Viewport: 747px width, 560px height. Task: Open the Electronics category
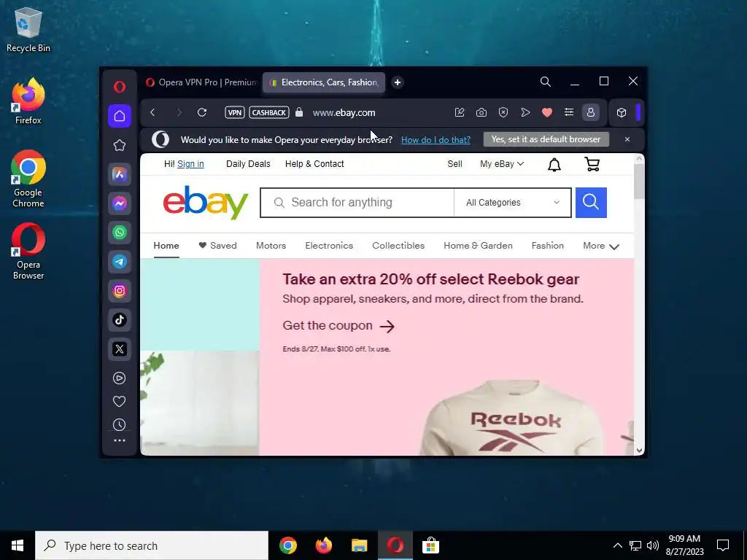329,246
